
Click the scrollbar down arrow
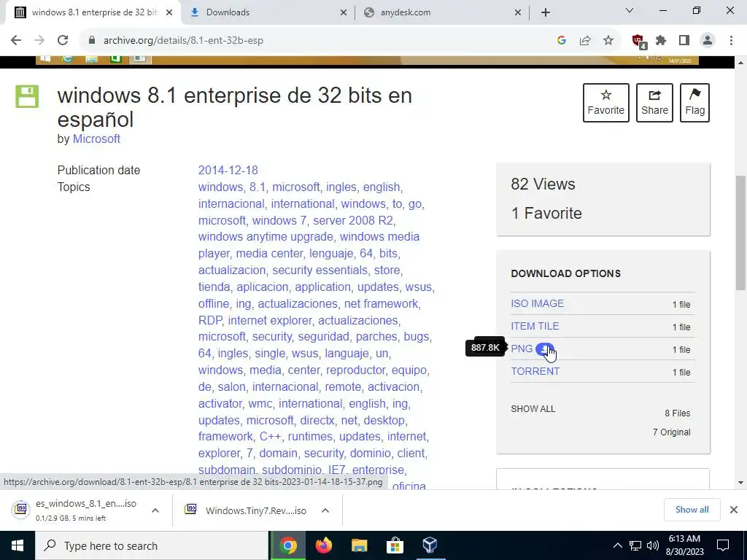[740, 483]
